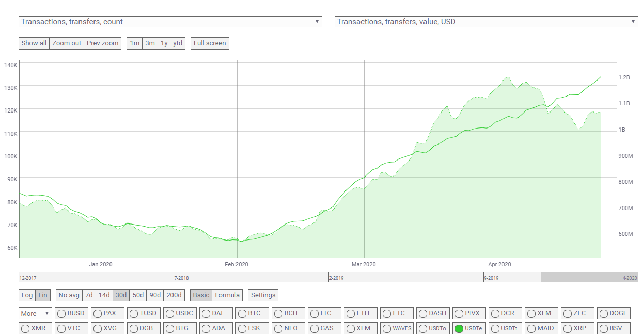Toggle the USDC coin series

click(180, 313)
